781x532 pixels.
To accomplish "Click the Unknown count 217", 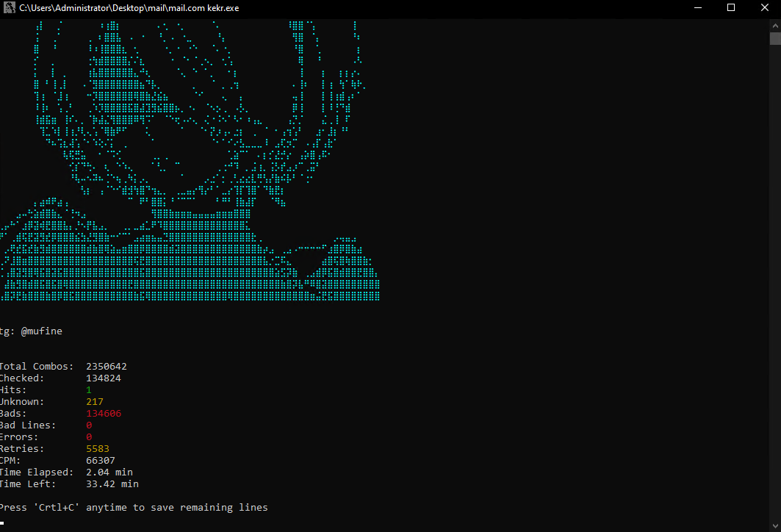I will 95,402.
